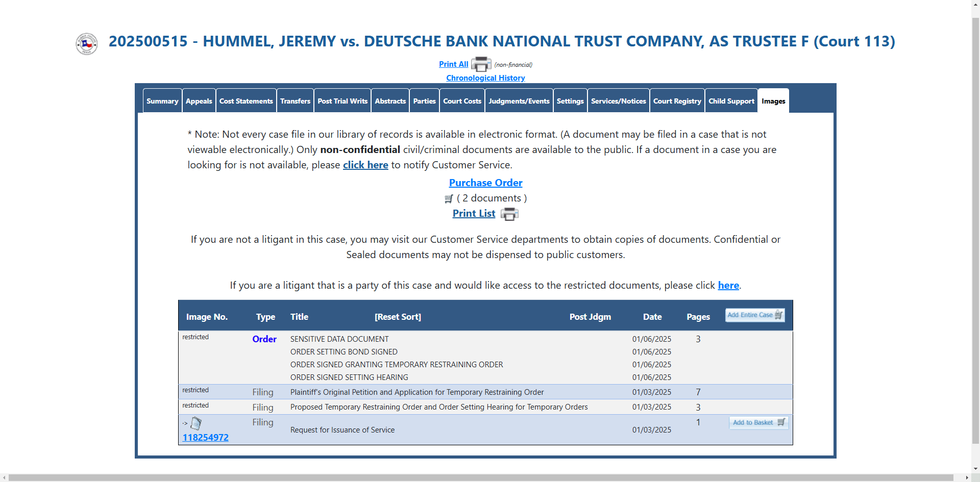Click ORDER SIGNED GRANTING TEMPORARY RESTRAINING ORDER text
Viewport: 980px width, 482px height.
(x=397, y=365)
